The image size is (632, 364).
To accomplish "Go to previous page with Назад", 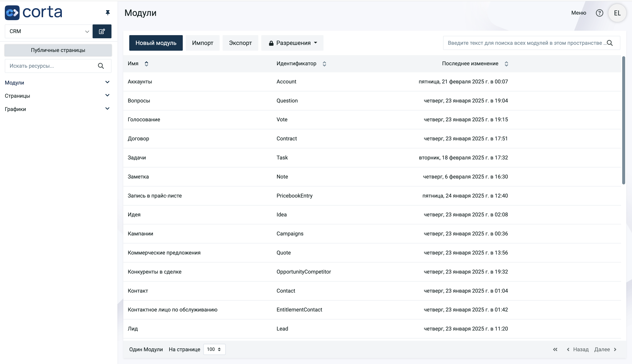I will point(578,349).
